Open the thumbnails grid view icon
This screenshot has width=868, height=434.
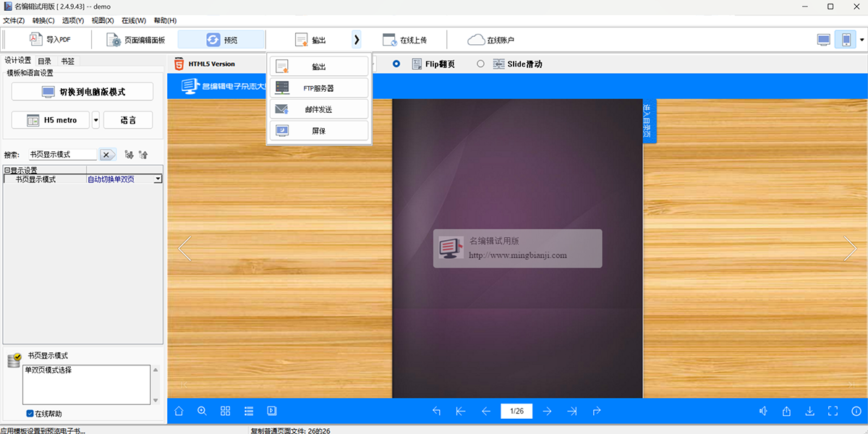click(x=226, y=411)
